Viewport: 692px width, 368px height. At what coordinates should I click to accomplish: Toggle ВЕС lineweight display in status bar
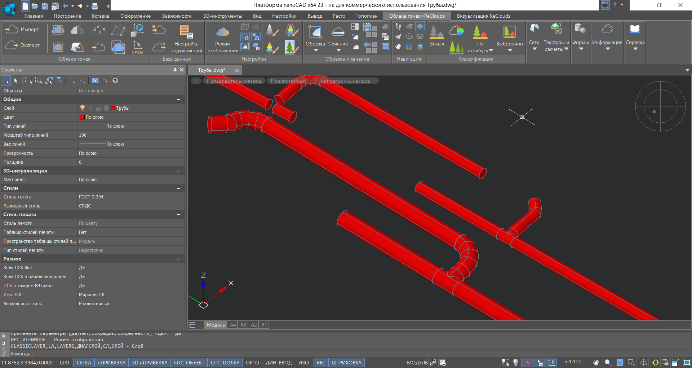[x=320, y=363]
